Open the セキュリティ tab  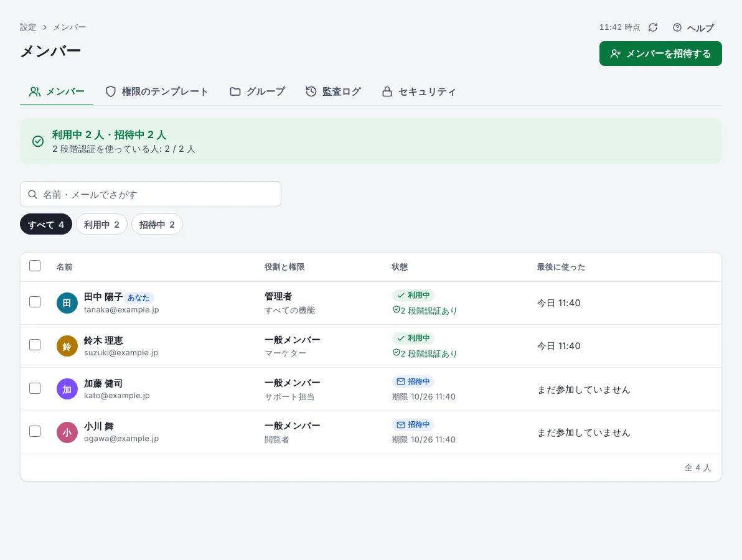coord(419,91)
